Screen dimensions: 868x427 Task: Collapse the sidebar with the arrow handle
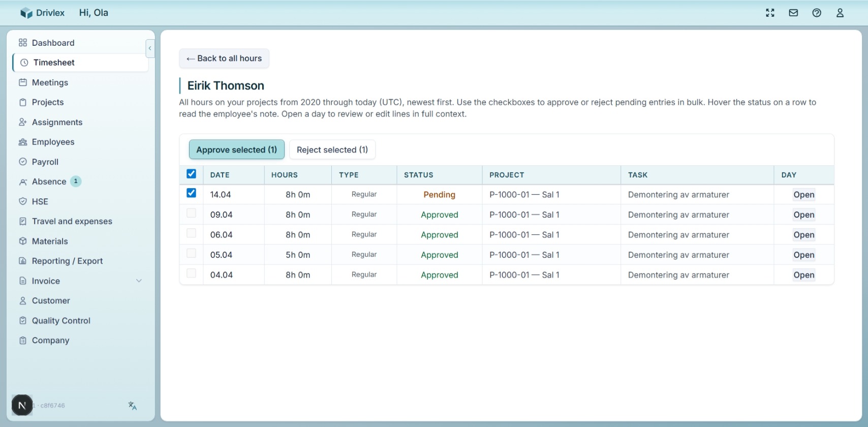tap(149, 48)
